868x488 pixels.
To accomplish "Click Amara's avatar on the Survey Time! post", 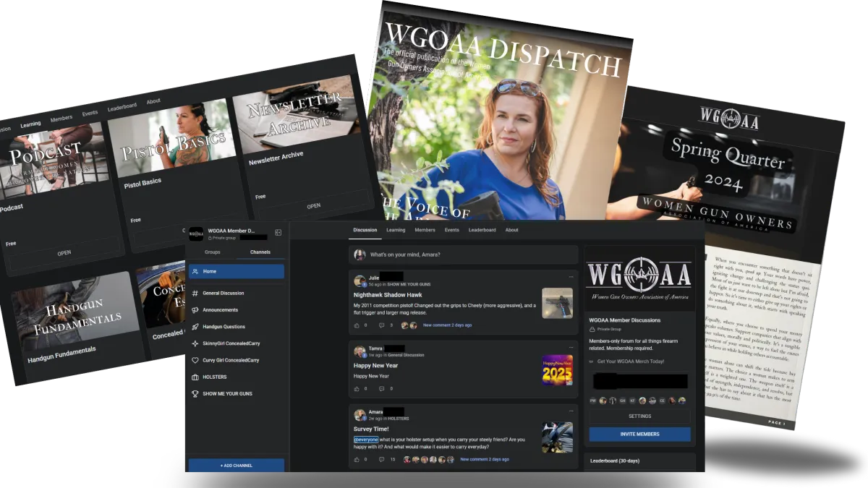I will (359, 415).
